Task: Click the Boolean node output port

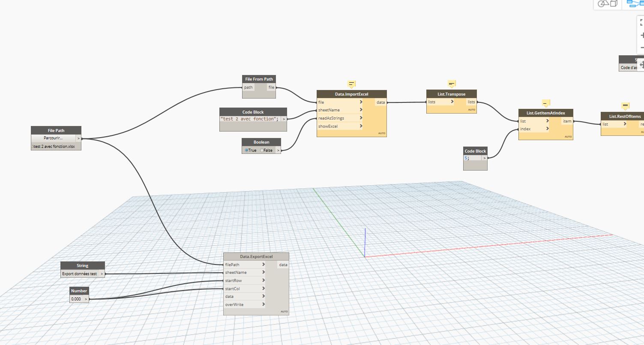Action: (278, 150)
